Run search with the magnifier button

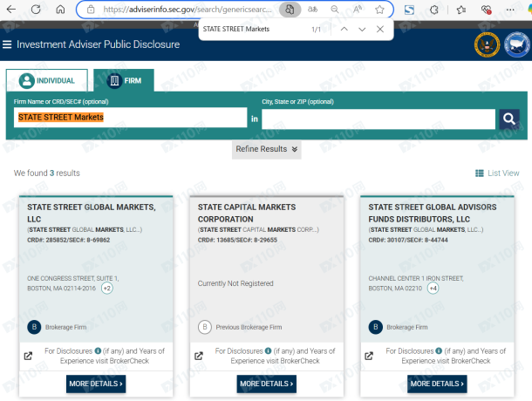click(x=509, y=119)
